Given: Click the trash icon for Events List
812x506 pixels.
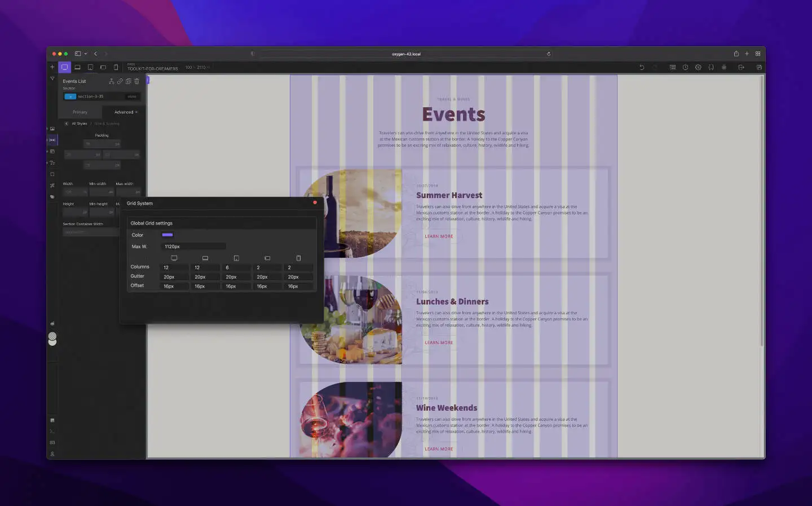Looking at the screenshot, I should (136, 81).
